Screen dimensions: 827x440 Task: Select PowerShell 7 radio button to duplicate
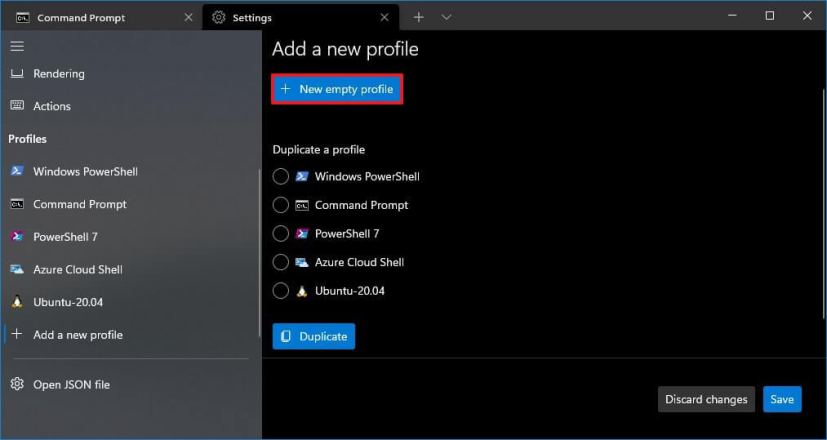[x=281, y=233]
